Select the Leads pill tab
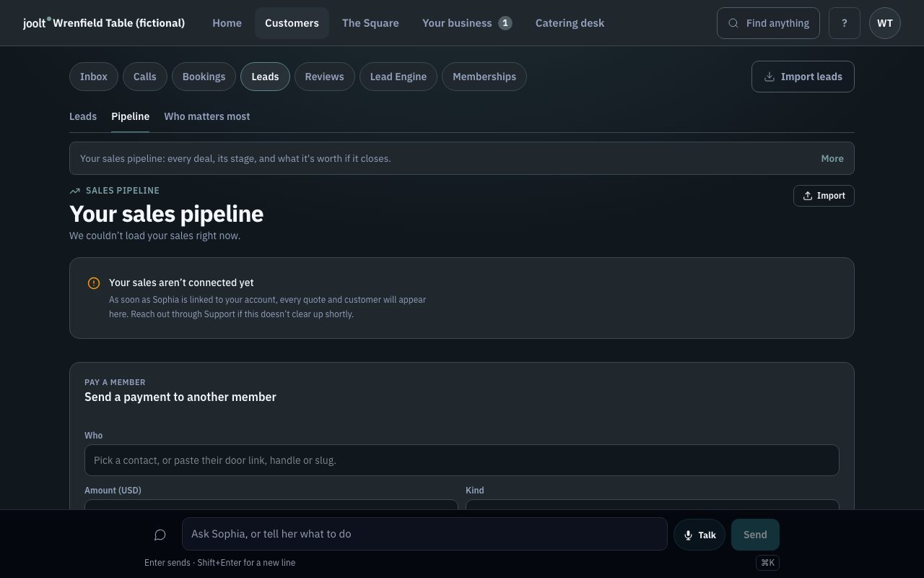924x578 pixels. tap(265, 77)
